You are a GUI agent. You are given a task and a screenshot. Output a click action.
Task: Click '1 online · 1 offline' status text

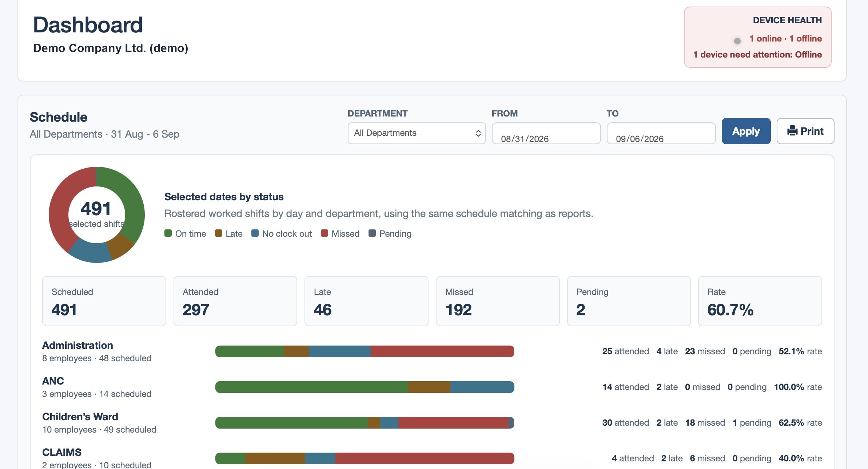click(785, 39)
